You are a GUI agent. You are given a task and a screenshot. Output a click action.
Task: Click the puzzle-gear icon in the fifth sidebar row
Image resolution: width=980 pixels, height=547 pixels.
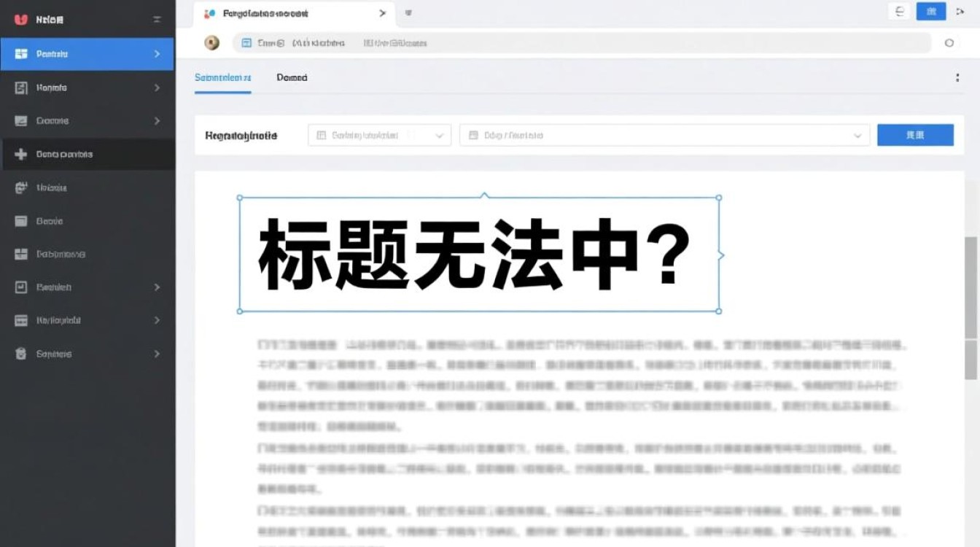pyautogui.click(x=21, y=187)
